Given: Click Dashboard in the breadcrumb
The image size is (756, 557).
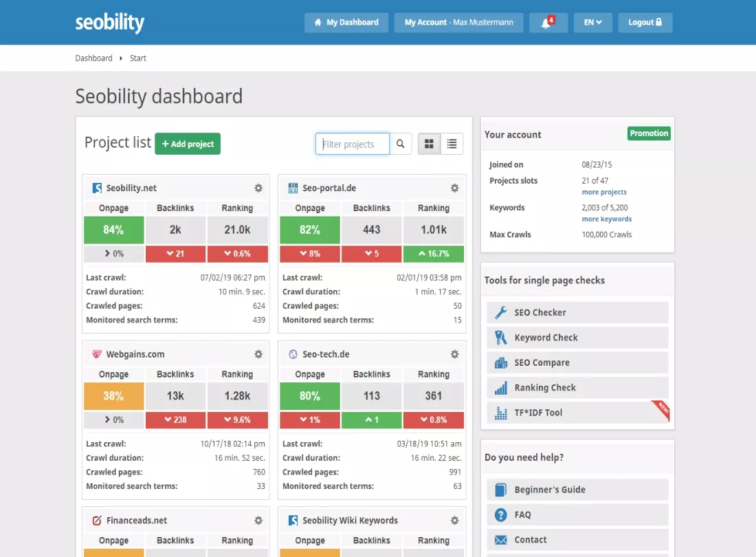Looking at the screenshot, I should tap(93, 58).
